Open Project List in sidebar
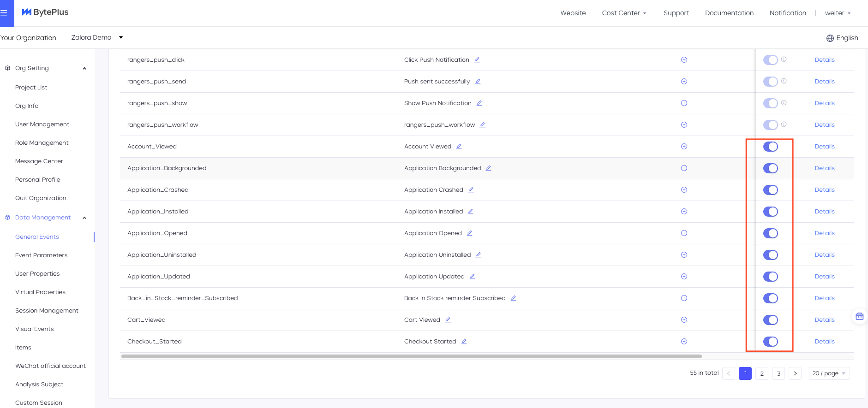The height and width of the screenshot is (408, 868). click(x=31, y=88)
